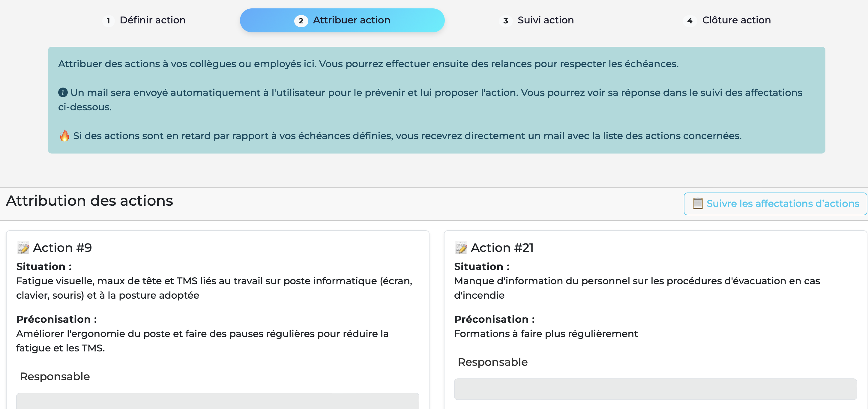Click the memo icon beside Action #9

pos(23,248)
